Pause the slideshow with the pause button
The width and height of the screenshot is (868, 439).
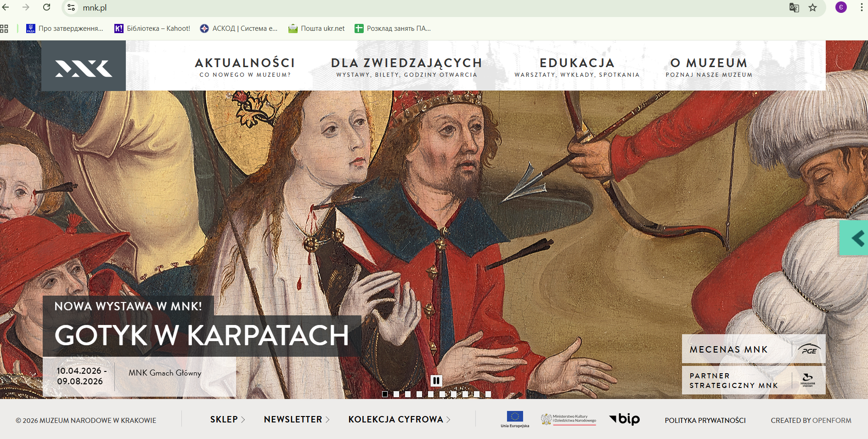click(436, 381)
